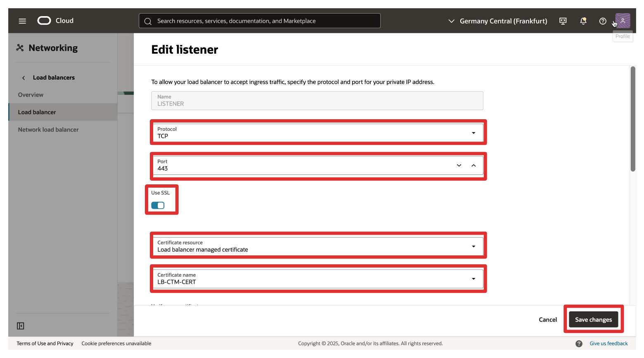The height and width of the screenshot is (358, 644).
Task: Open the Certificate resource dropdown
Action: tap(473, 246)
